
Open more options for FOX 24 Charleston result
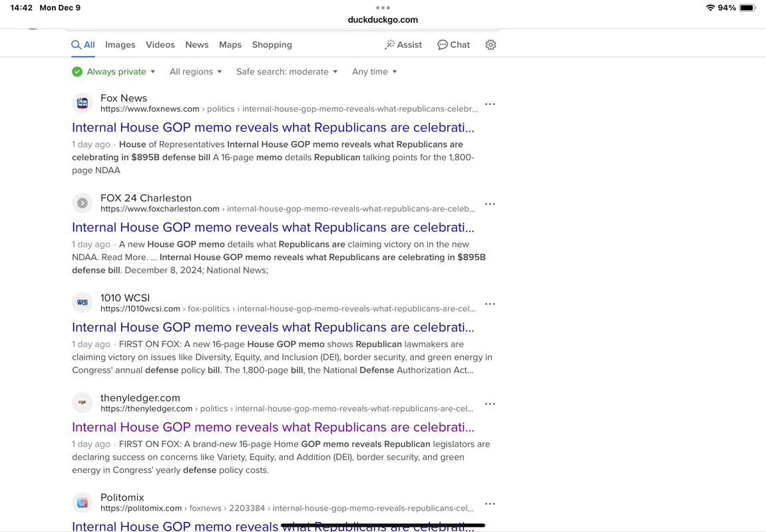point(490,204)
